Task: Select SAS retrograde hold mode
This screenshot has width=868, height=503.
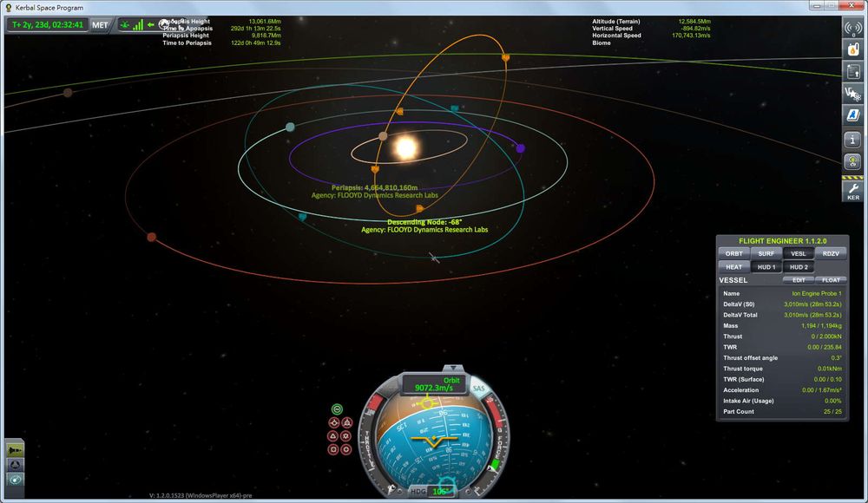Action: [346, 422]
